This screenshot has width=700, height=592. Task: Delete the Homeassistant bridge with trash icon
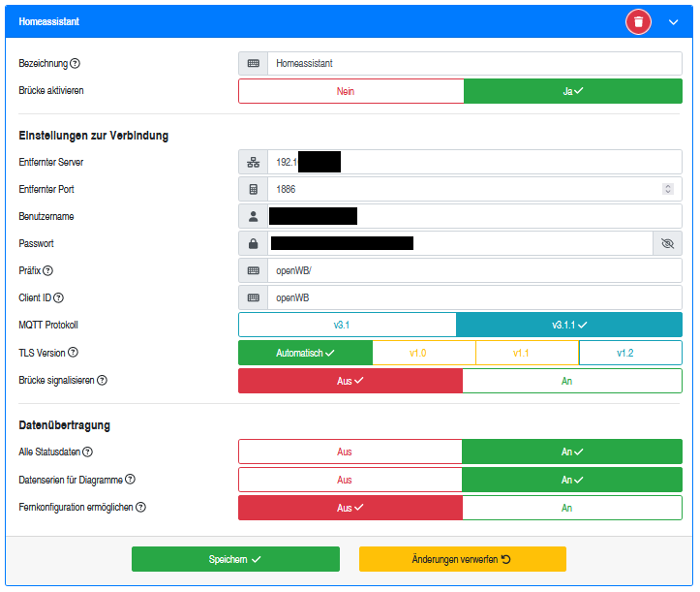[x=638, y=22]
